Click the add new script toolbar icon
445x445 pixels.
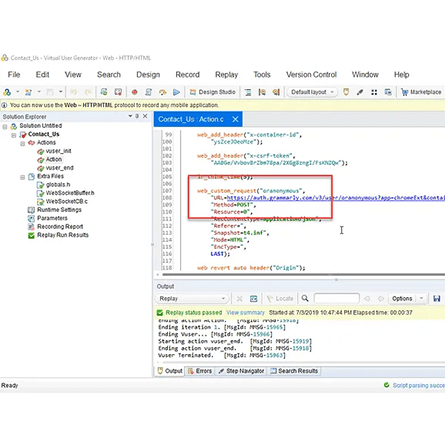7,92
